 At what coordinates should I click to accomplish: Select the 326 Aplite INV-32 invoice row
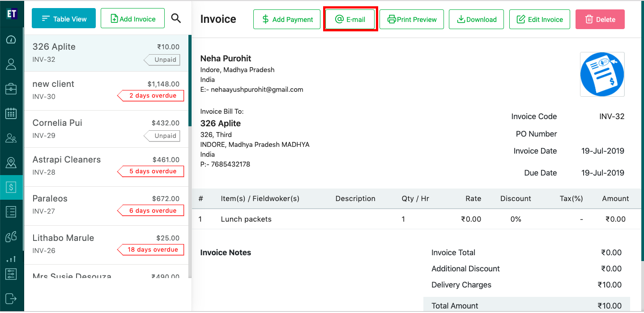point(106,53)
